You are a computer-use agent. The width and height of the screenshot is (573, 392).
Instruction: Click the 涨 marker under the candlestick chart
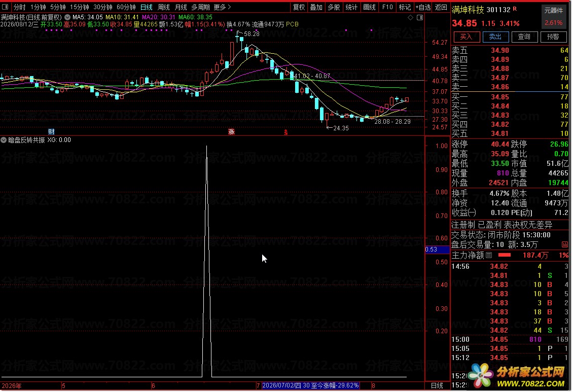pos(231,131)
